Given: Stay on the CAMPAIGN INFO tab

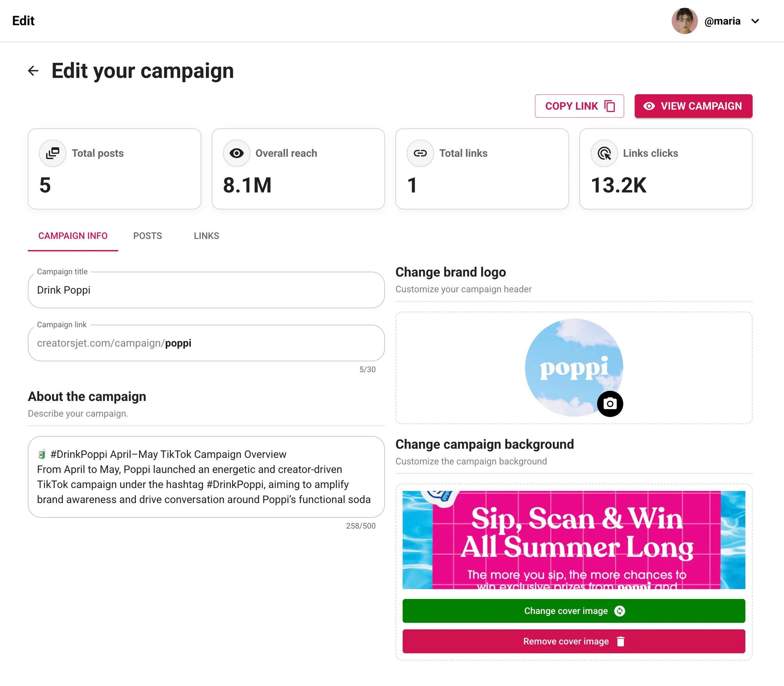Looking at the screenshot, I should (73, 236).
